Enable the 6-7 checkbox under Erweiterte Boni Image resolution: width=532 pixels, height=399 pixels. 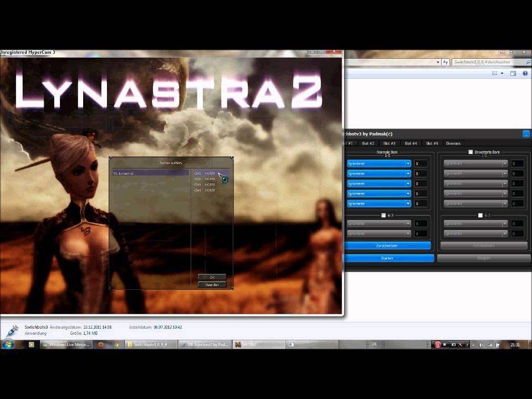(x=480, y=215)
